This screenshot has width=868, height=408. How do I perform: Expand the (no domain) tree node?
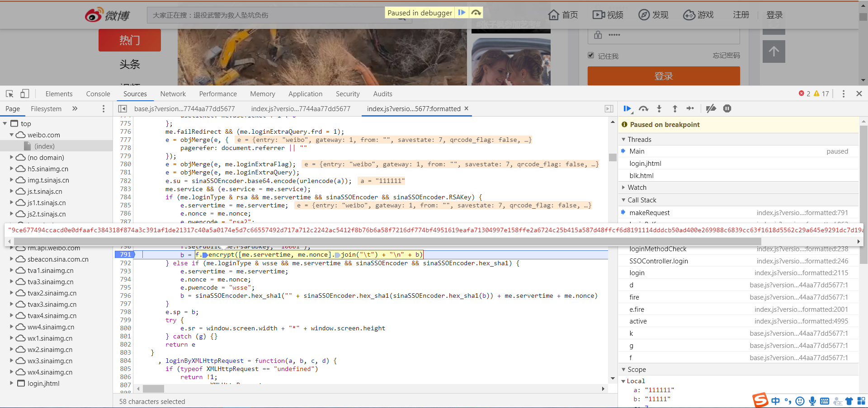point(12,157)
